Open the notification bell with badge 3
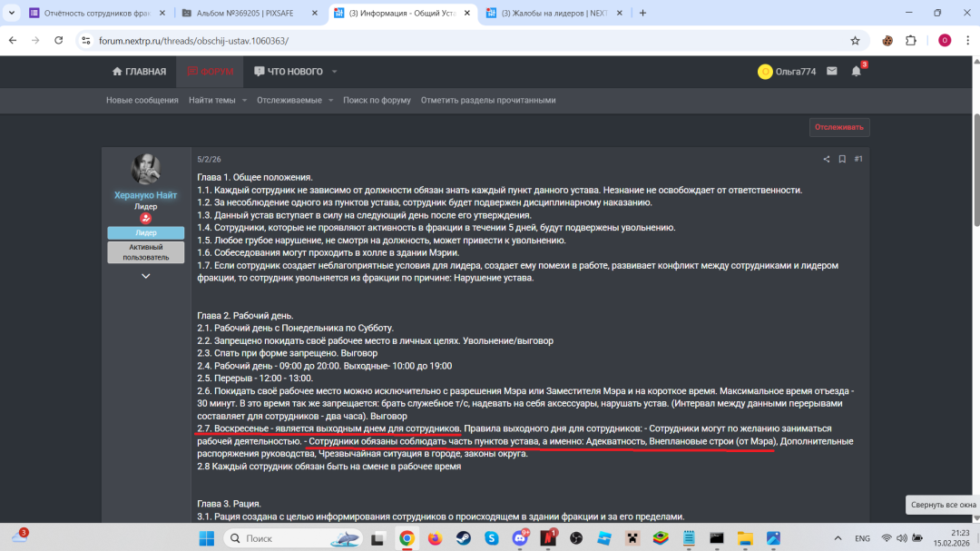Viewport: 980px width, 551px height. pos(854,71)
